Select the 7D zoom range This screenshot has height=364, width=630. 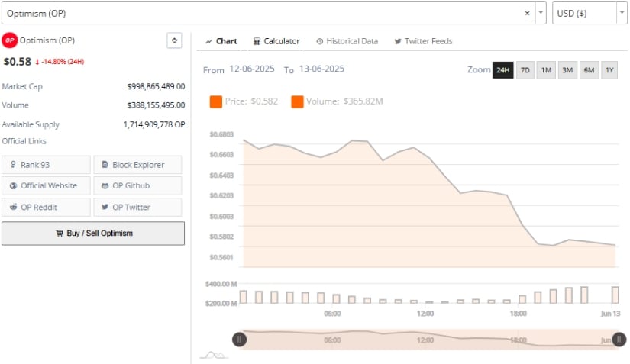(525, 70)
